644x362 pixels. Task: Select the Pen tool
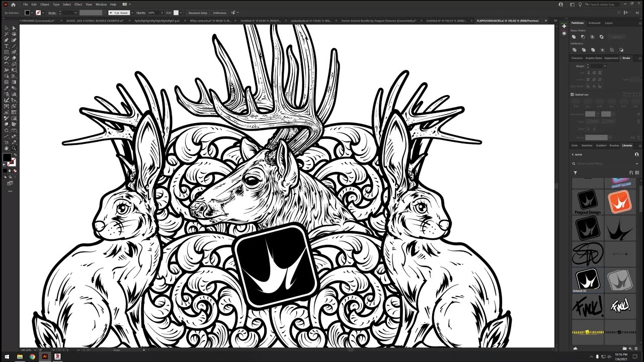click(x=6, y=40)
